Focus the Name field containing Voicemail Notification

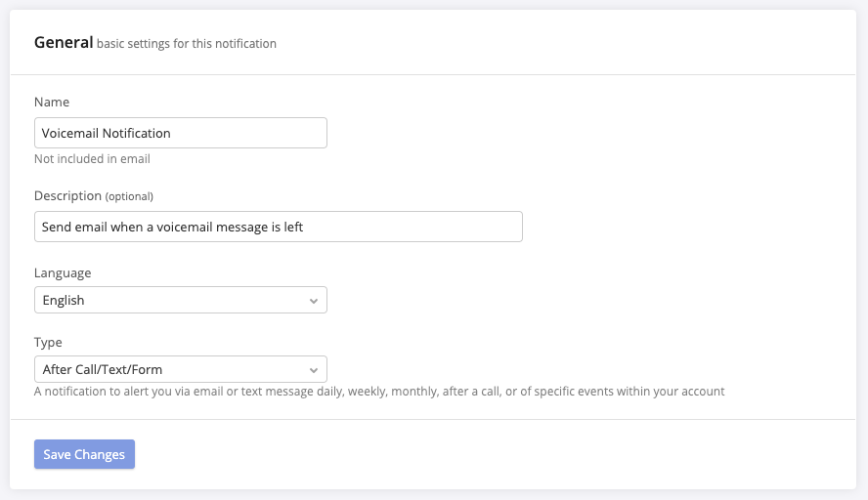pos(180,133)
